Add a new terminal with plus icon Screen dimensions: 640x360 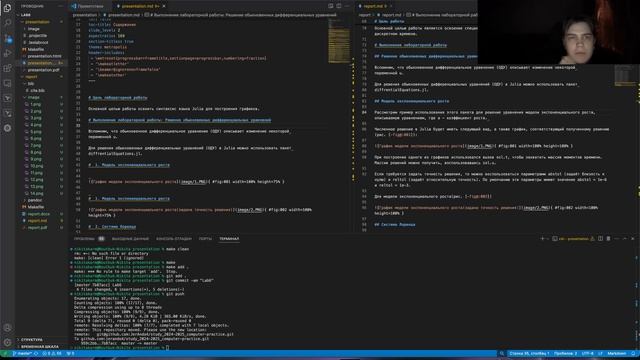(542, 238)
